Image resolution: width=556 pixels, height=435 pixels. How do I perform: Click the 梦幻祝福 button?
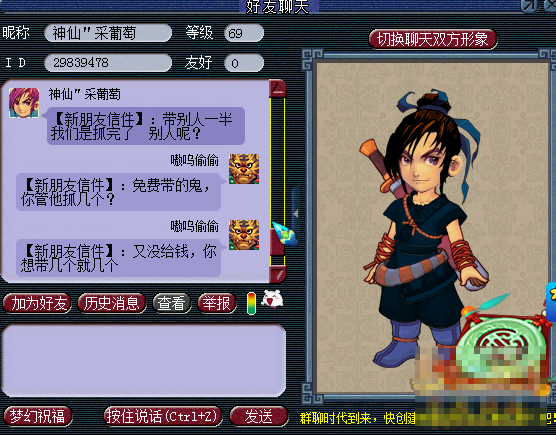coord(38,416)
